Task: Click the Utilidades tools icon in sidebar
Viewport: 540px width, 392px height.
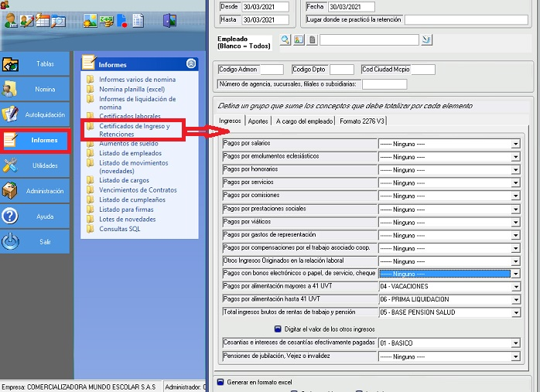Action: tap(11, 165)
